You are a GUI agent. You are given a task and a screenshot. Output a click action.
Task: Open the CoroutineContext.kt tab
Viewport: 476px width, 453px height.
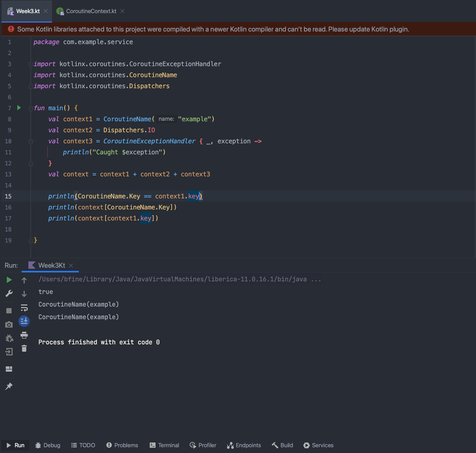[91, 11]
